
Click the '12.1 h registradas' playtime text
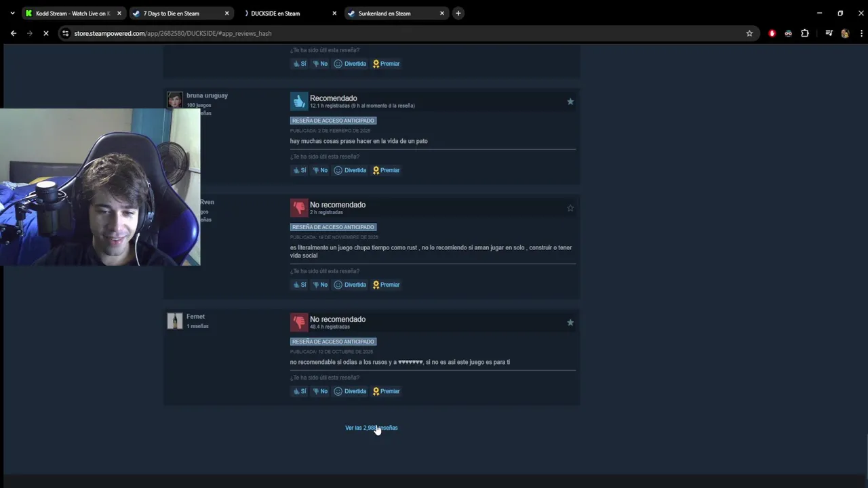coord(362,106)
